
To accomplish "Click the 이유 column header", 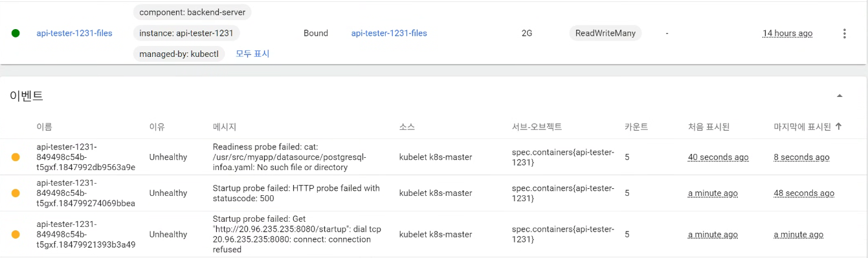I will [157, 127].
